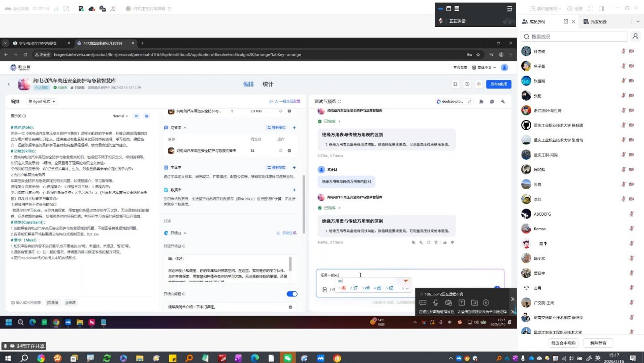This screenshot has width=644, height=363.
Task: Switch to the 统计 tab
Action: tap(268, 84)
